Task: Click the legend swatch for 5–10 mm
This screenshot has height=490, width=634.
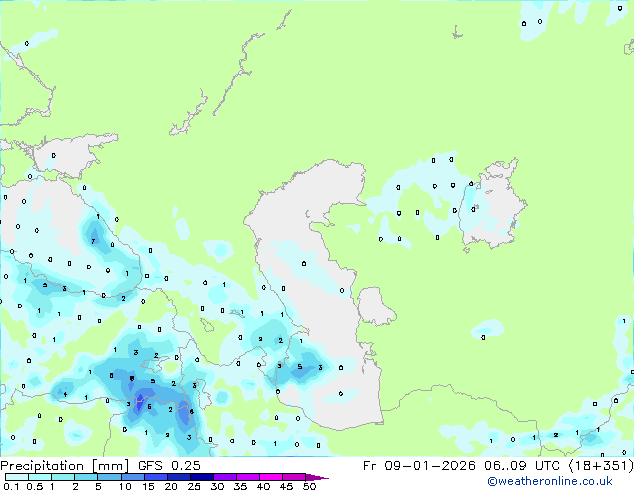Action: pyautogui.click(x=110, y=477)
